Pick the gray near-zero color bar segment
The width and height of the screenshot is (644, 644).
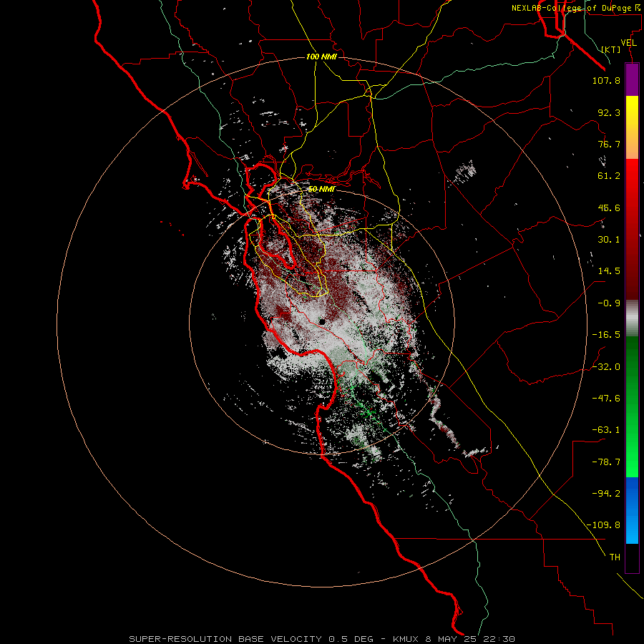[x=632, y=318]
